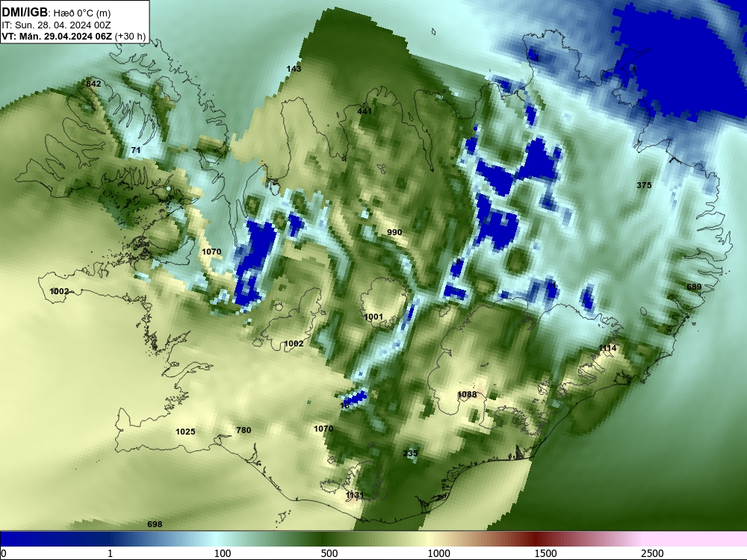Click the 1114 value label on the map

coord(607,348)
